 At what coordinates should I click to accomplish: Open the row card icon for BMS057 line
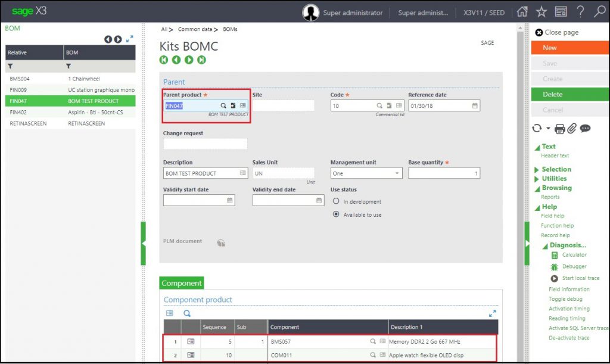tap(191, 341)
